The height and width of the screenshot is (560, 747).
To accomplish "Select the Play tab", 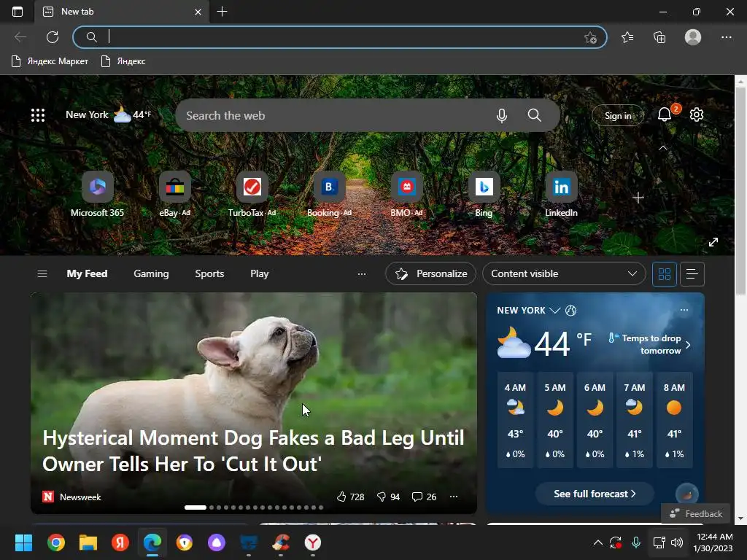I will pos(260,274).
